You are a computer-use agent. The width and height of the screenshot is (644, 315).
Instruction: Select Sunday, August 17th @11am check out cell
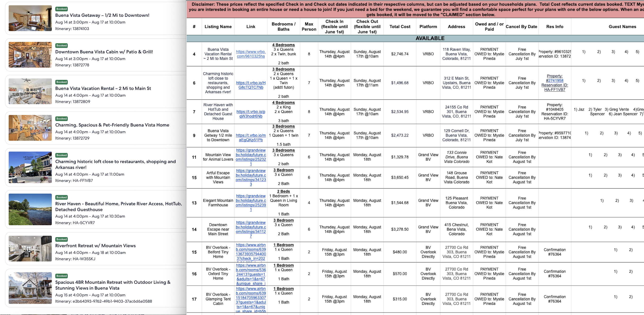point(367,83)
